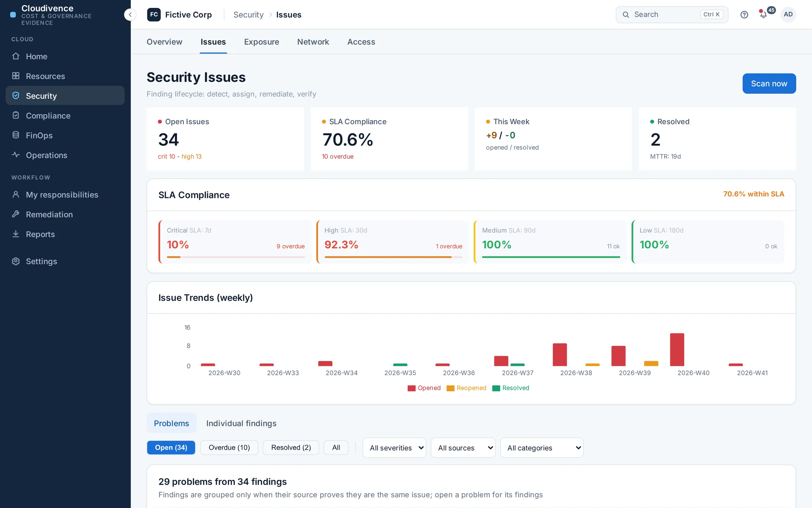Image resolution: width=812 pixels, height=508 pixels.
Task: Select the Open (34) filter chip
Action: 171,447
